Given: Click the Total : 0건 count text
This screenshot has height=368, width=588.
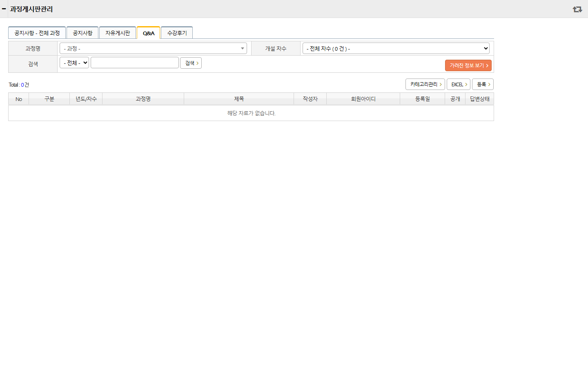Looking at the screenshot, I should click(x=19, y=85).
